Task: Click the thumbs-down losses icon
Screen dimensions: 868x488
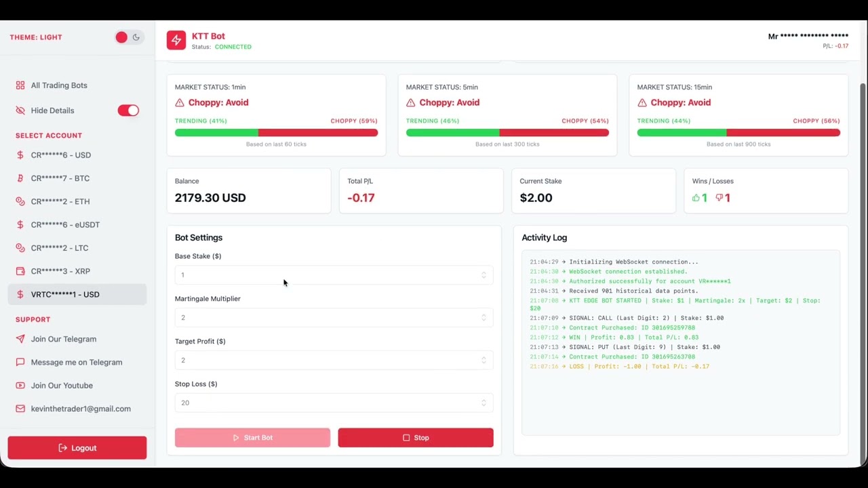Action: 719,198
